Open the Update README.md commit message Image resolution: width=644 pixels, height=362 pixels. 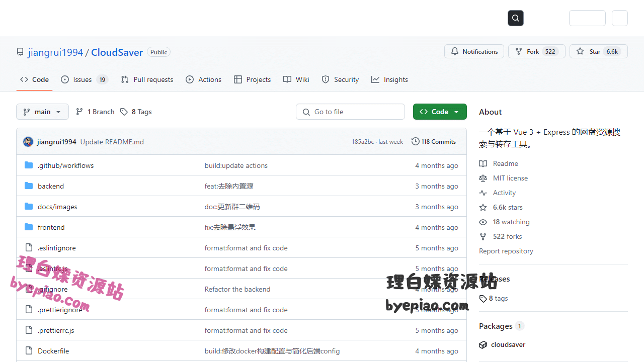112,142
